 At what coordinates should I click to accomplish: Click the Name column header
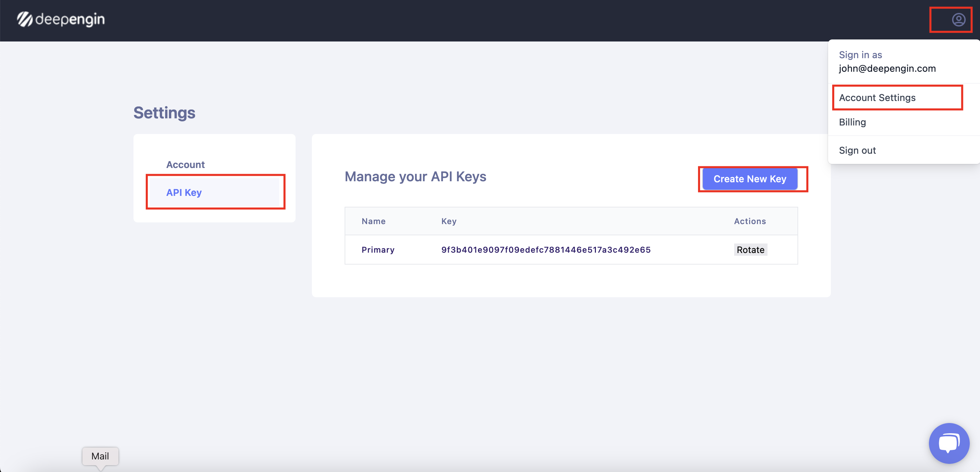click(x=373, y=221)
